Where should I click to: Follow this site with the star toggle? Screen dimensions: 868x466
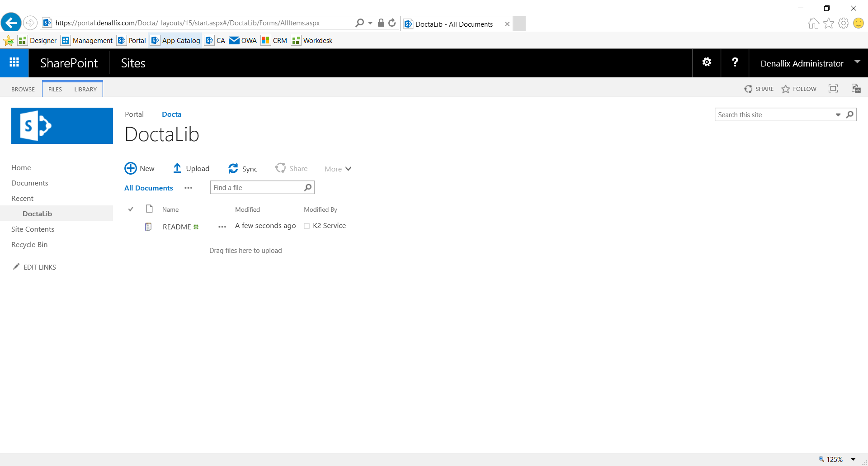786,89
